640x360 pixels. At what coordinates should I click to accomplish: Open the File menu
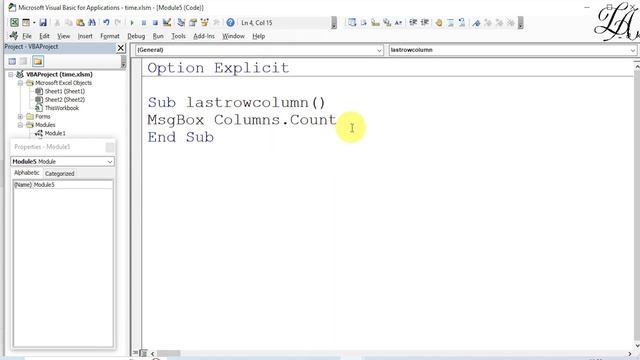(27, 36)
